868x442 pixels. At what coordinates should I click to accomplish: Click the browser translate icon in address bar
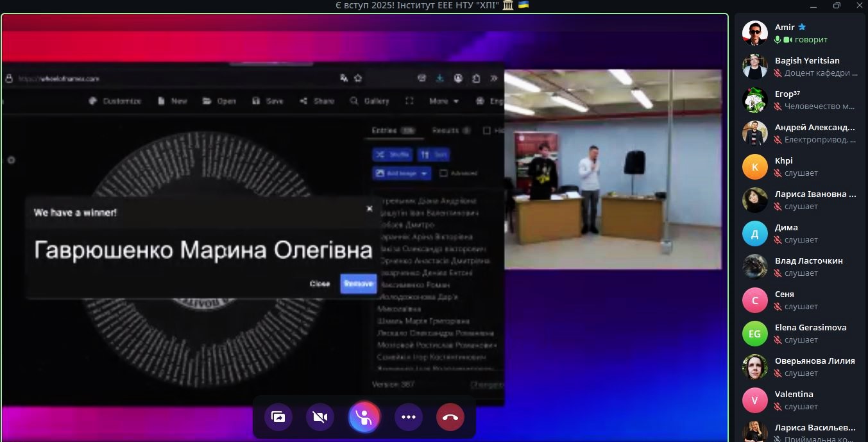point(344,78)
